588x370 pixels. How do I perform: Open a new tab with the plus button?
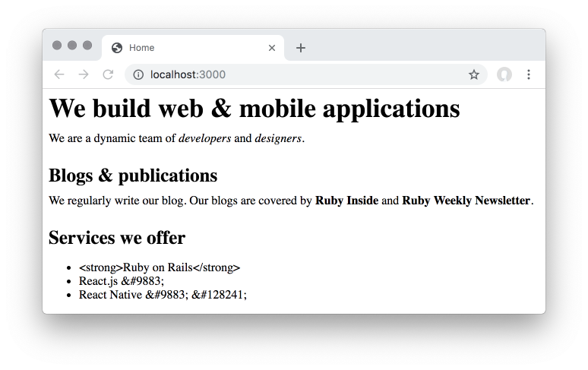coord(301,48)
